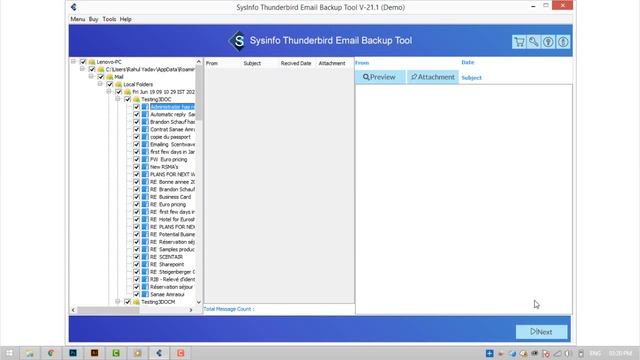Screen dimensions: 640x360
Task: Click mail icon beside RE Sharepoint
Action: pyautogui.click(x=145, y=264)
